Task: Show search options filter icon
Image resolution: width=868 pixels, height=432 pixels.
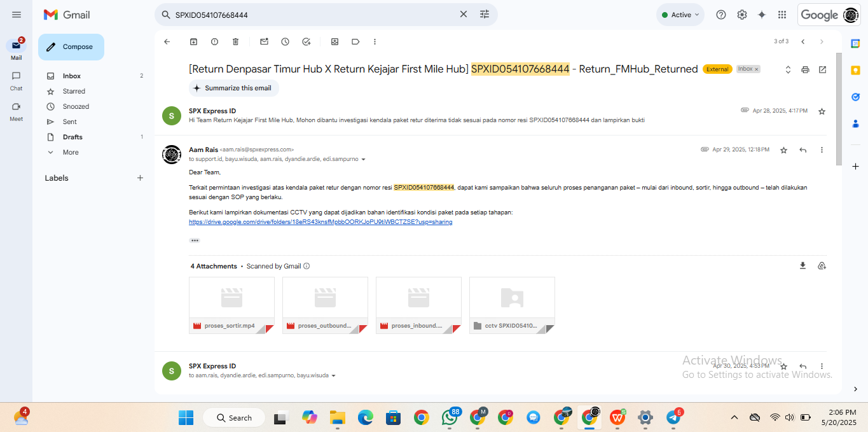Action: click(485, 15)
